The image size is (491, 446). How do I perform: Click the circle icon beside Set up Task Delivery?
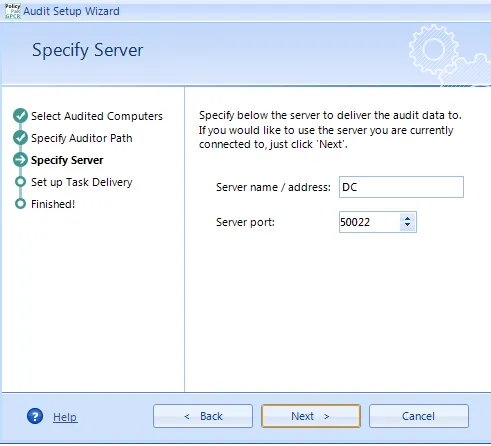pos(20,182)
